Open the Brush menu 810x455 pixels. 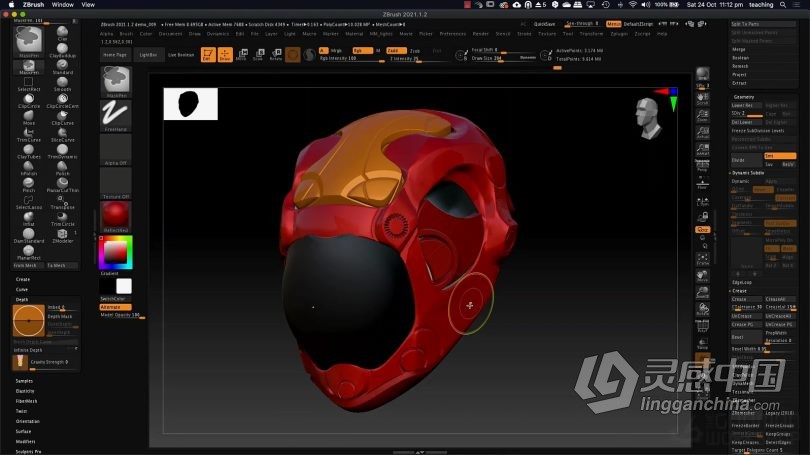(126, 34)
